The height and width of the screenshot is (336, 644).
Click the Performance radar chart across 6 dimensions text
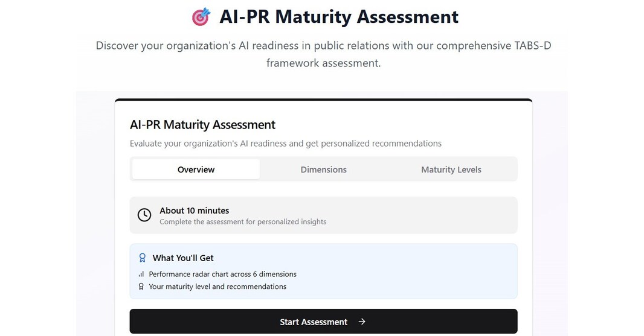[222, 274]
